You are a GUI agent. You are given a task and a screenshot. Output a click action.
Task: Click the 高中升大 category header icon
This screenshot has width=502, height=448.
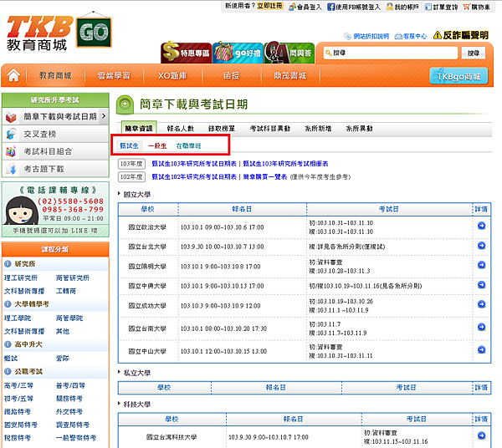coord(8,344)
